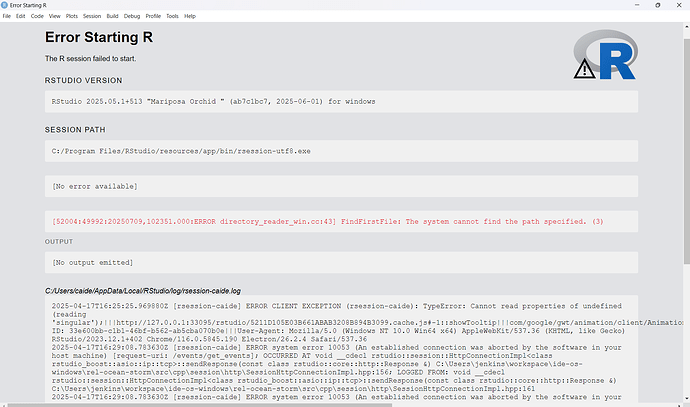Image resolution: width=690 pixels, height=407 pixels.
Task: Click the 'Error Starting R' heading
Action: click(x=99, y=37)
